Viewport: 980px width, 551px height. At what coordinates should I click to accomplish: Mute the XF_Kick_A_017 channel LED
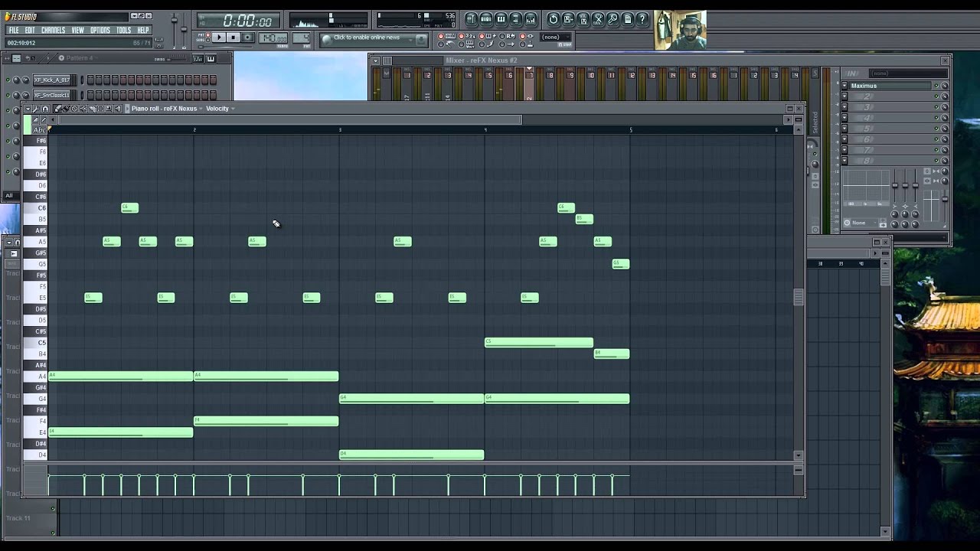click(8, 80)
